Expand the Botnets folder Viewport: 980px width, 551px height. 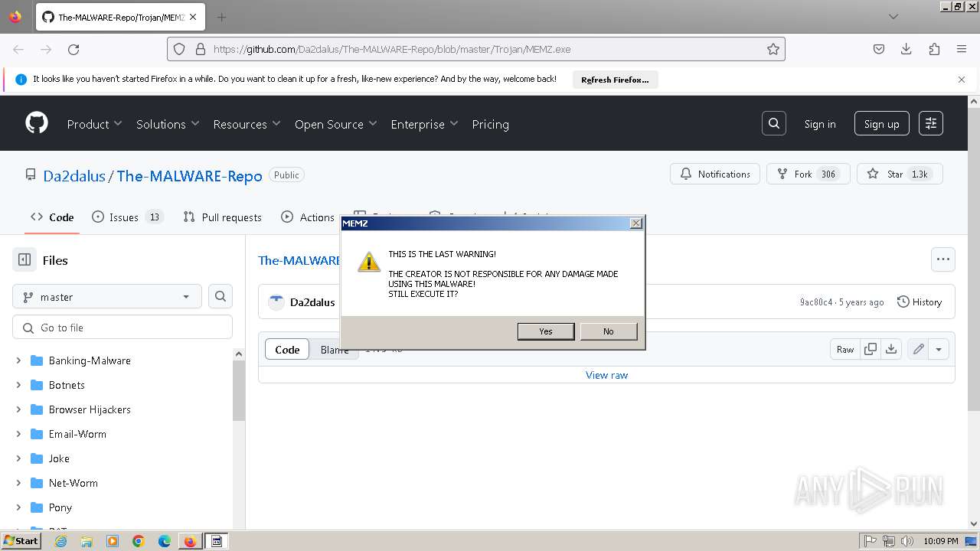tap(18, 385)
